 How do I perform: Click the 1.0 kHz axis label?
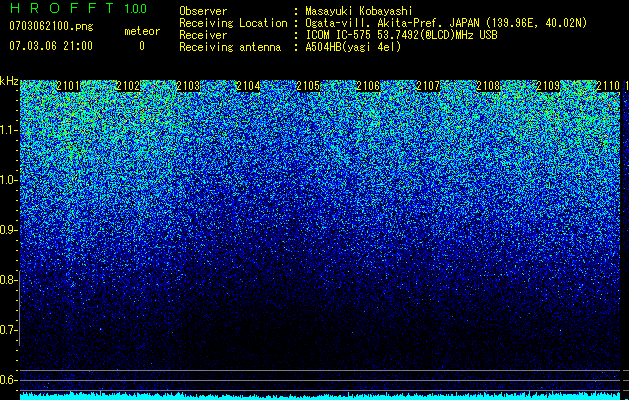coord(8,180)
